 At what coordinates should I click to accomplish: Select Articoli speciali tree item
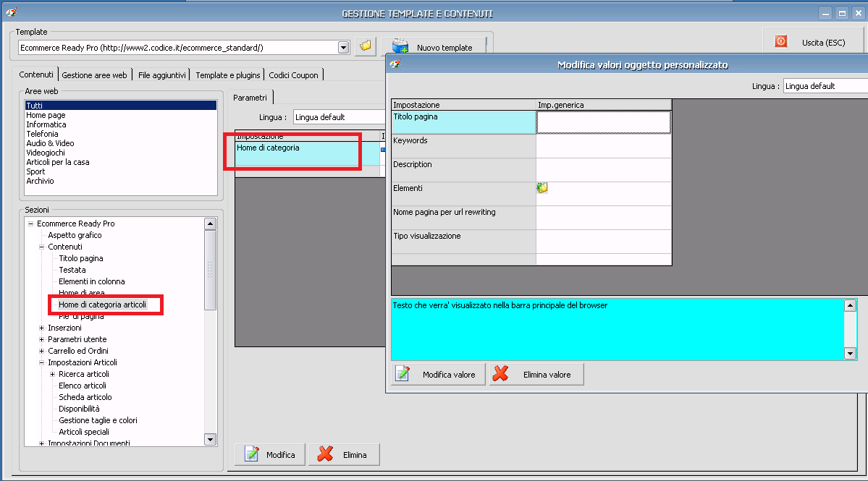[x=83, y=432]
